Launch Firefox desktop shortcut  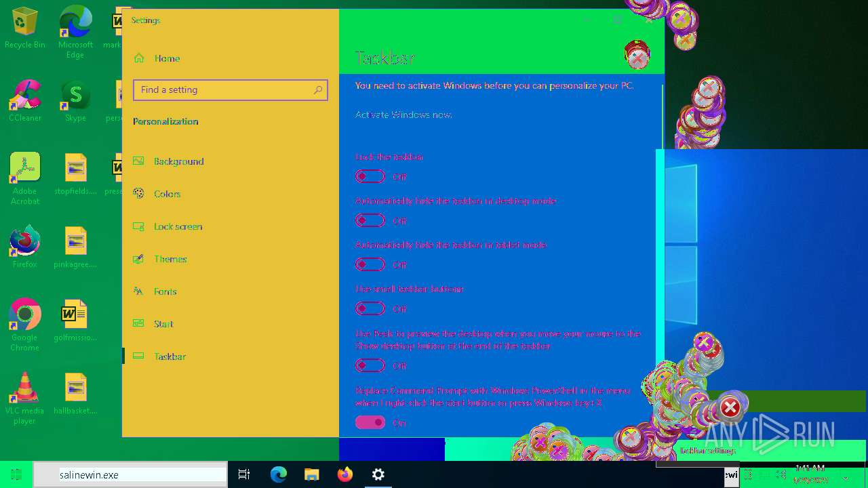25,247
